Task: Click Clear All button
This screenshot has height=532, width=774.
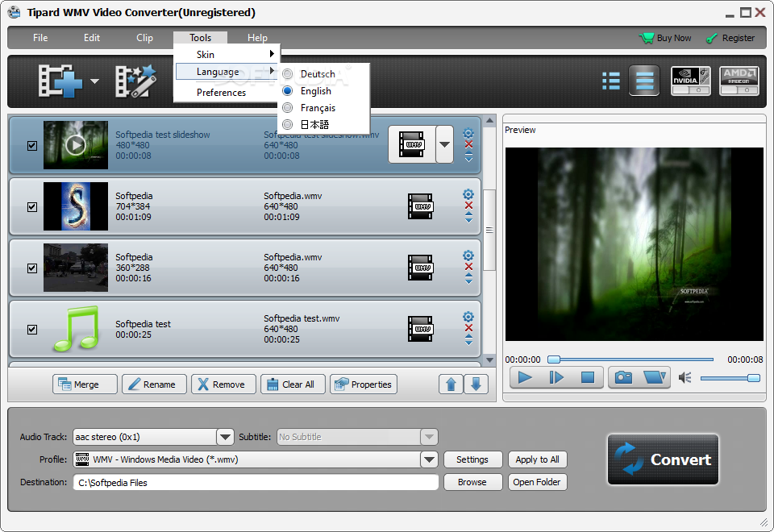Action: (293, 384)
